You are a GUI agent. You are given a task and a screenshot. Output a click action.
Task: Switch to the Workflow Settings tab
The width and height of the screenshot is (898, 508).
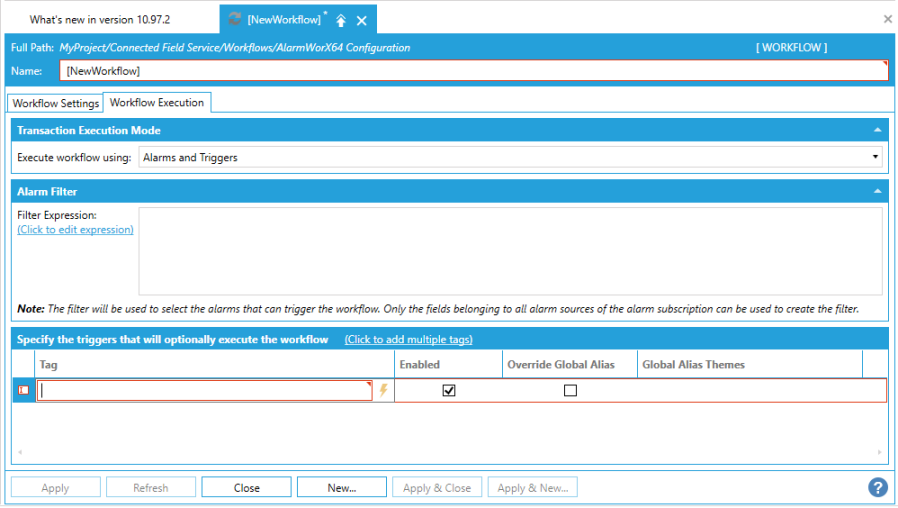pyautogui.click(x=56, y=103)
